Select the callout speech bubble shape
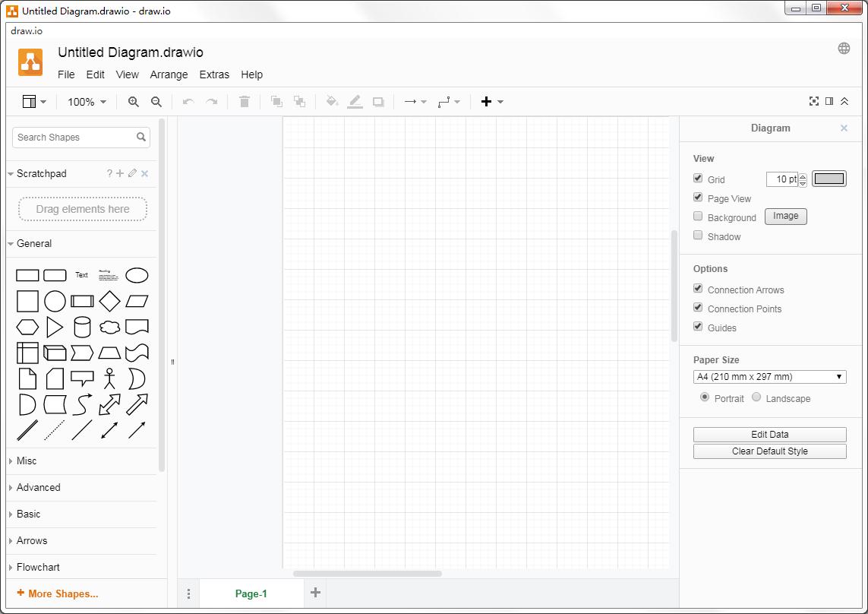This screenshot has height=614, width=868. click(82, 378)
